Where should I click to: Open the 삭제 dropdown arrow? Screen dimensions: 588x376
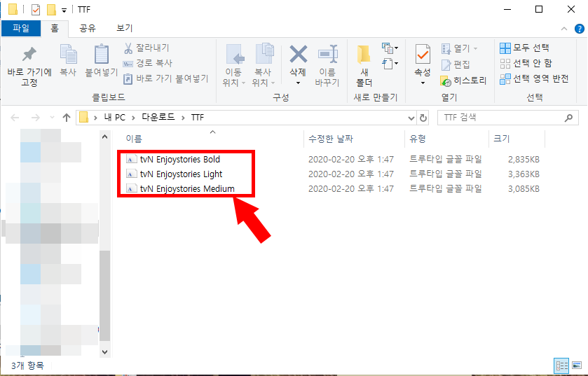coord(298,83)
